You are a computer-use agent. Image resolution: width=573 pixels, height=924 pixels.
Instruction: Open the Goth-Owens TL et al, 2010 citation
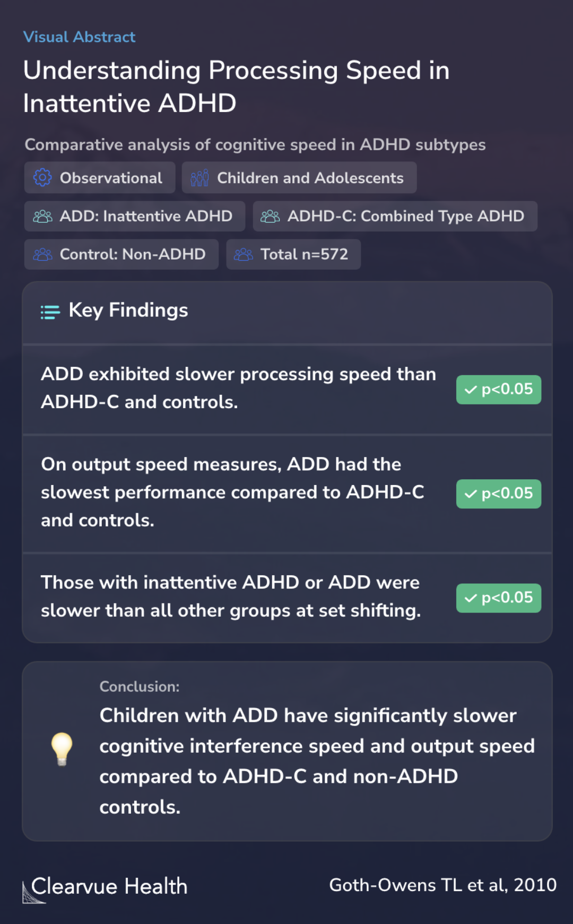443,885
